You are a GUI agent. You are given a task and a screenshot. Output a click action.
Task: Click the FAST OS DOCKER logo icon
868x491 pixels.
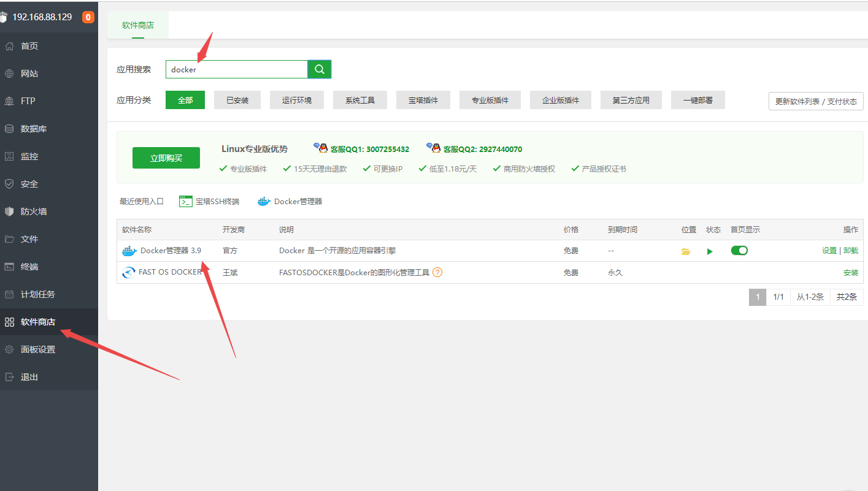(x=129, y=273)
